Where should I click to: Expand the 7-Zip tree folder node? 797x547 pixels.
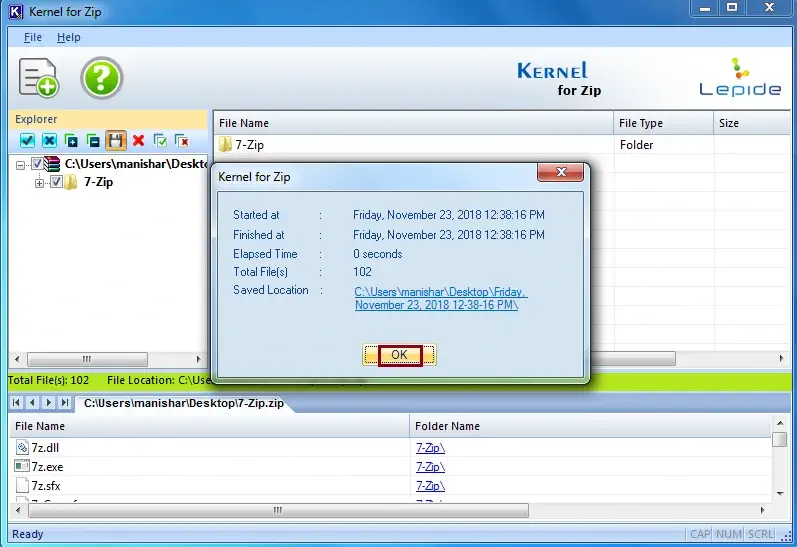click(x=39, y=183)
